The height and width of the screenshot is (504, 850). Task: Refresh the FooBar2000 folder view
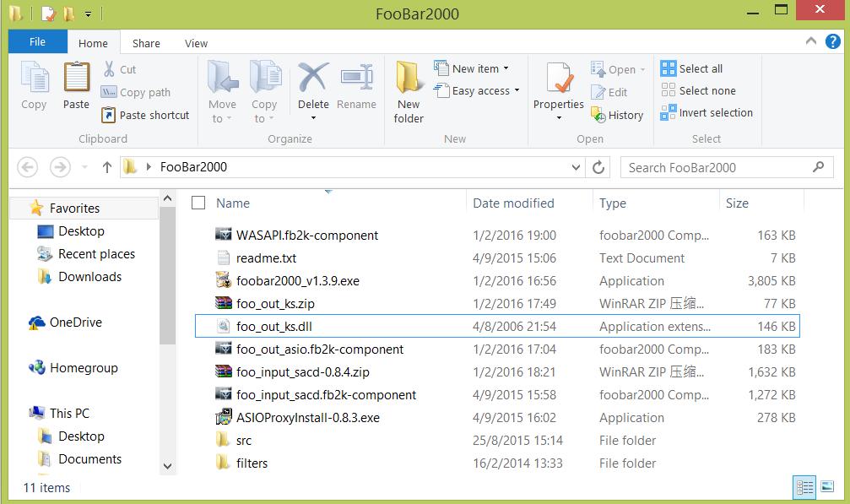click(598, 167)
